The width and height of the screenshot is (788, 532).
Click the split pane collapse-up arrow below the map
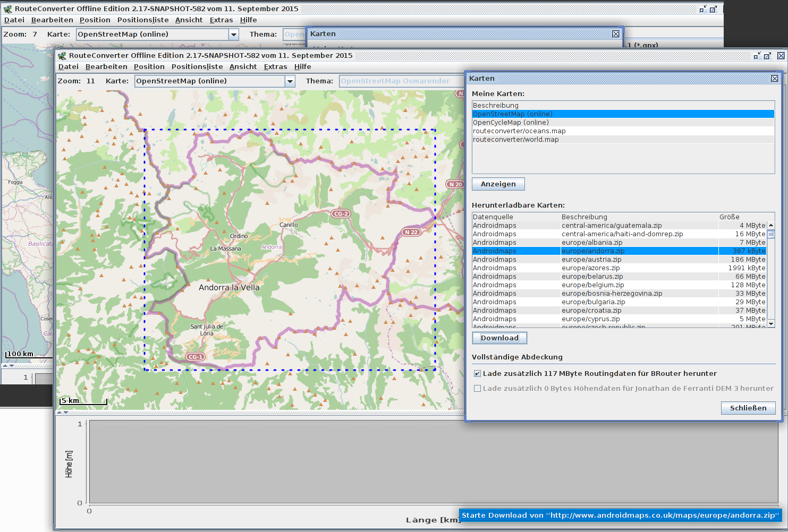[60, 413]
